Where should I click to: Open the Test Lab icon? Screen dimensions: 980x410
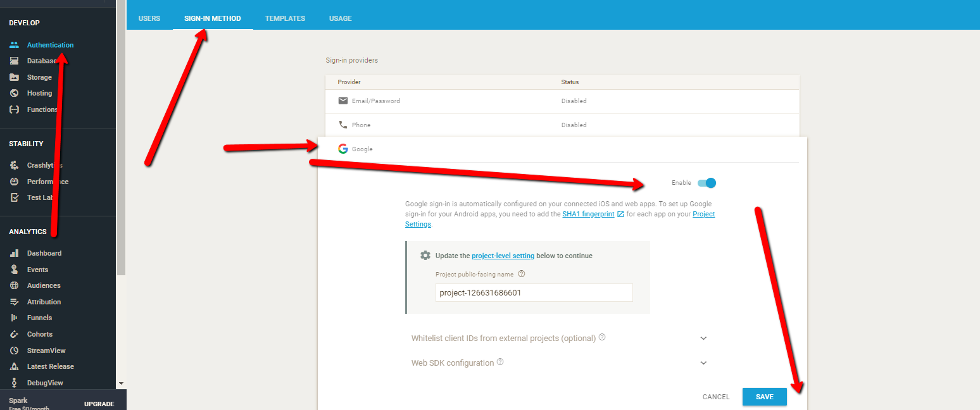pos(14,197)
